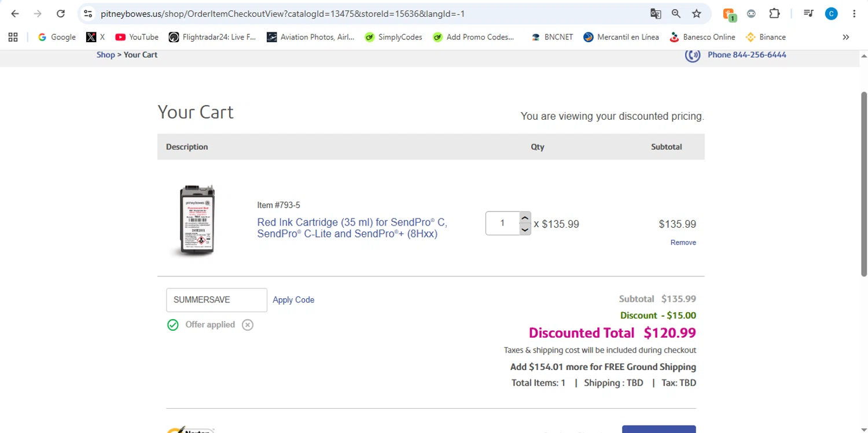Reload the current page
This screenshot has width=868, height=433.
tap(60, 14)
